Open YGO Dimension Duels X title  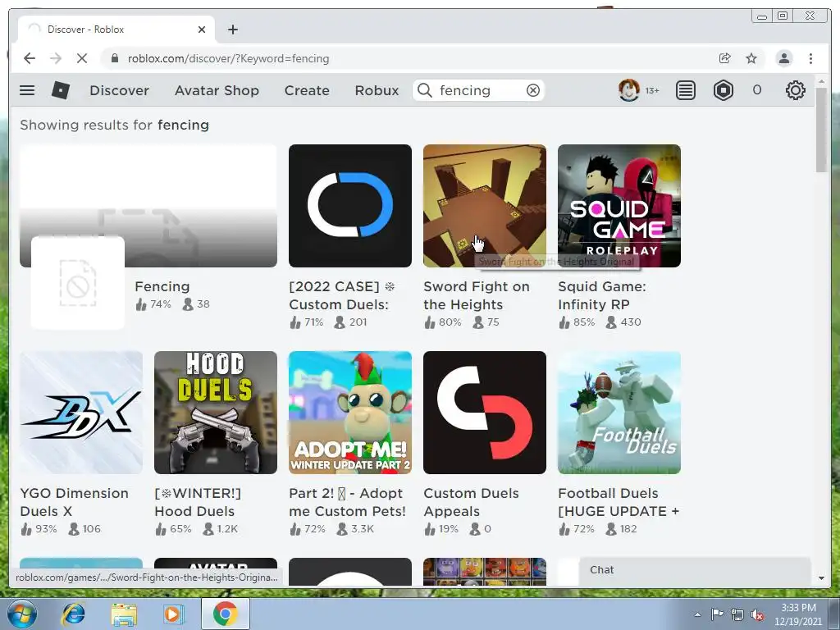click(x=74, y=502)
